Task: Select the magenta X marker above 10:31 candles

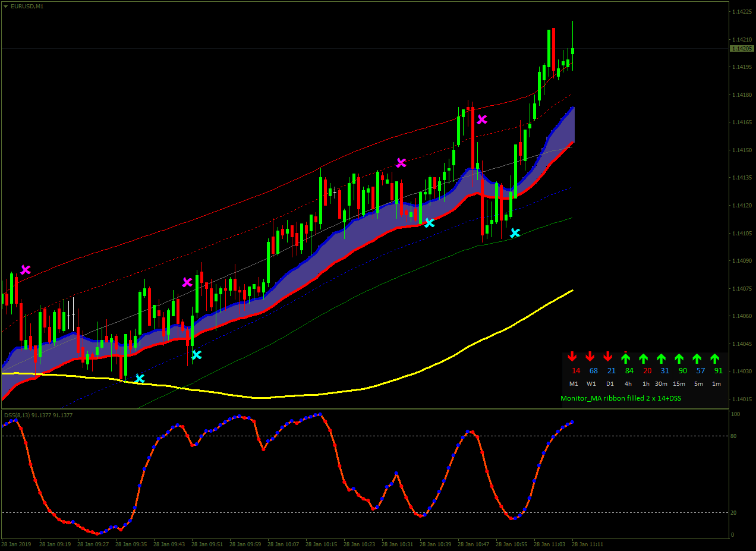Action: (401, 162)
